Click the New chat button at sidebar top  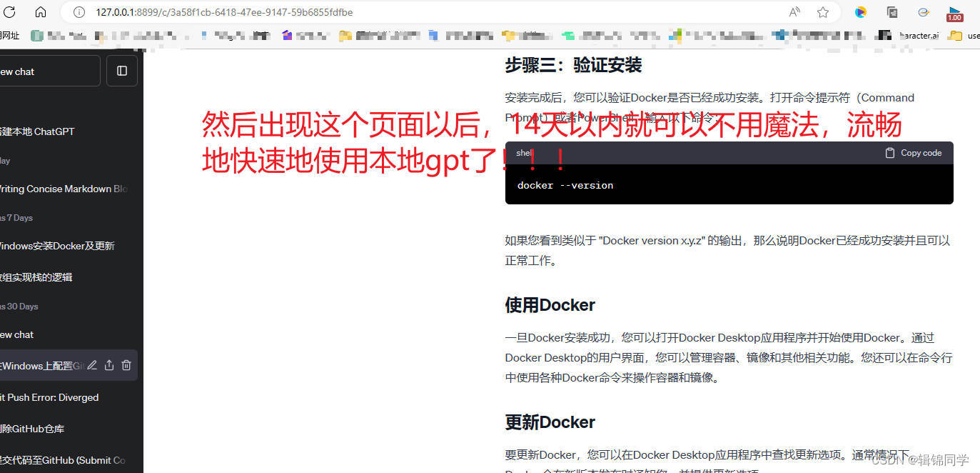pos(50,71)
